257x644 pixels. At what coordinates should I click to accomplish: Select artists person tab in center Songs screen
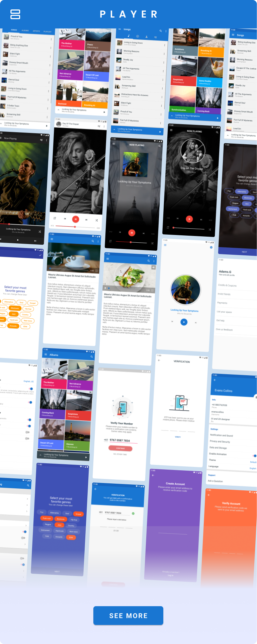147,36
